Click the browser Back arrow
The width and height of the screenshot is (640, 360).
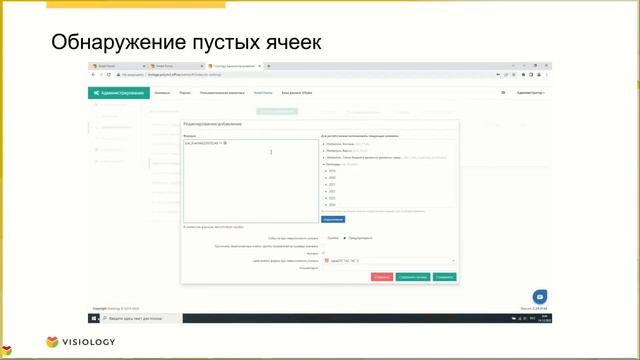pos(93,75)
